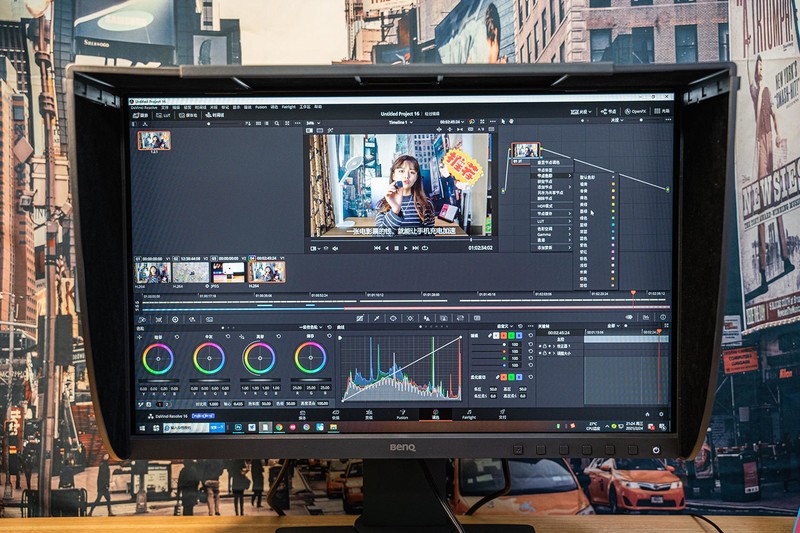Screen dimensions: 800x533
Task: Open the Curves palette icon
Action: pyautogui.click(x=360, y=318)
